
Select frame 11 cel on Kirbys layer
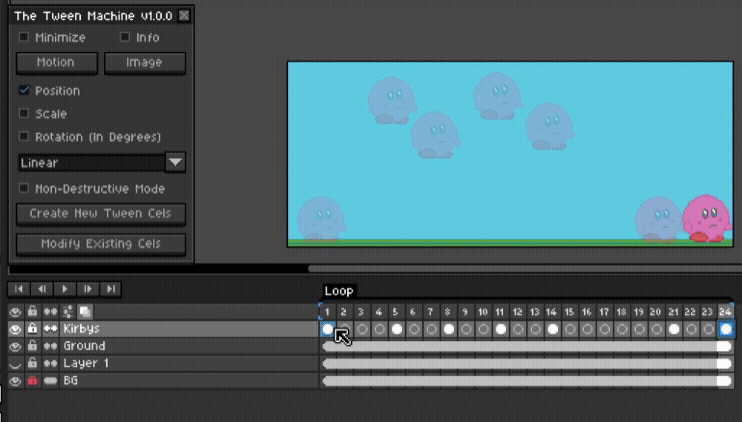pyautogui.click(x=500, y=329)
